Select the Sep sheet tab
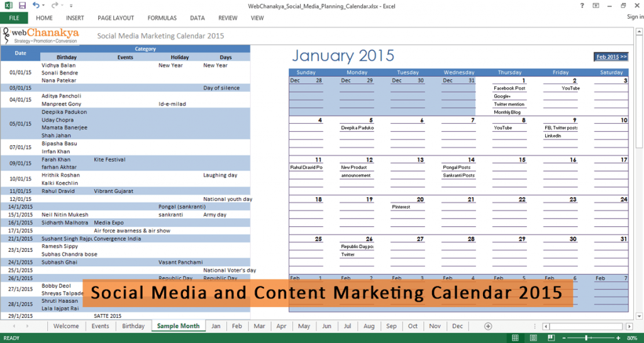 pyautogui.click(x=391, y=326)
